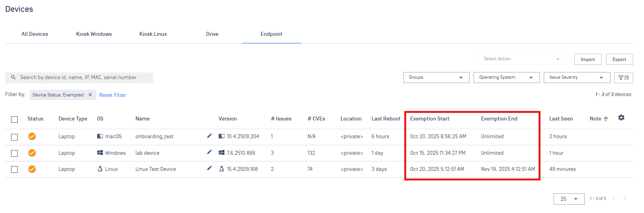Screen dimensions: 644x213
Task: Open the Groups dropdown
Action: [x=436, y=78]
